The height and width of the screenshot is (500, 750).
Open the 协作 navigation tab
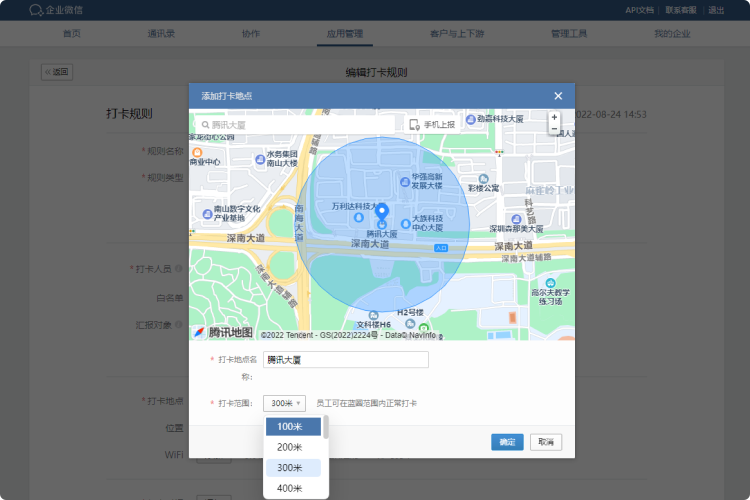251,33
